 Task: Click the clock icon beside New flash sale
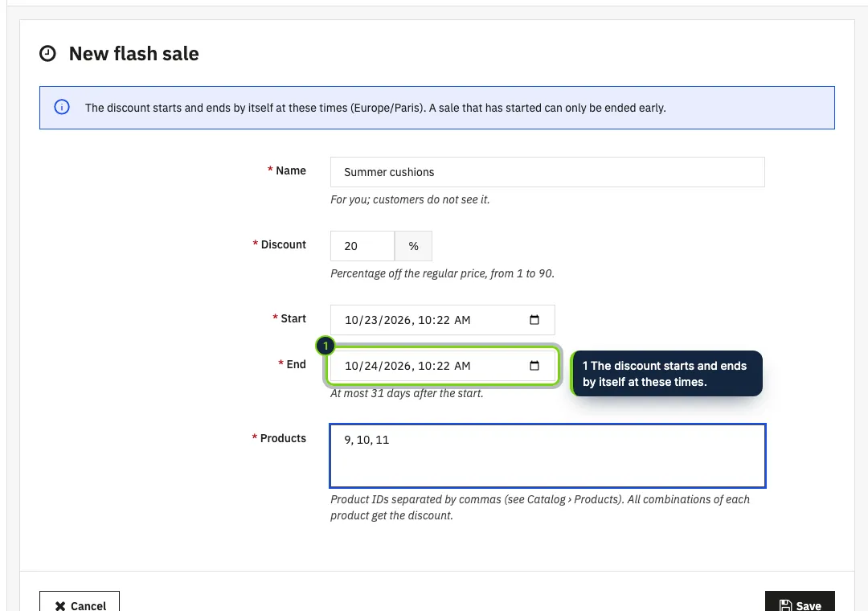(47, 54)
